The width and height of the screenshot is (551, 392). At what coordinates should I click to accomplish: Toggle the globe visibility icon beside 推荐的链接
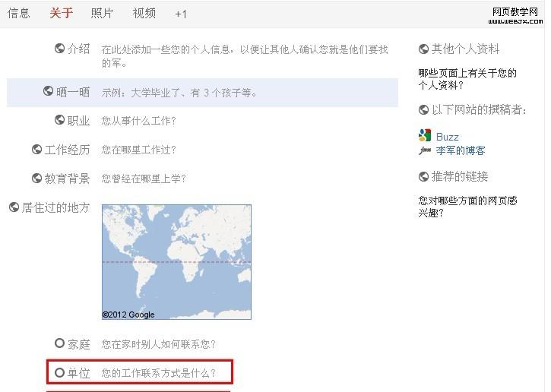(424, 177)
